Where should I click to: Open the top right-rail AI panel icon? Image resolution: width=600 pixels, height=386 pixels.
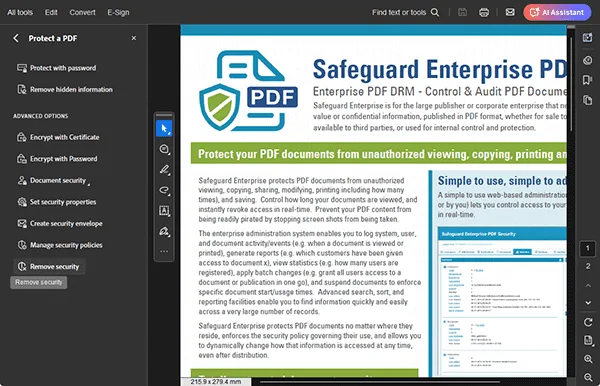click(x=587, y=37)
